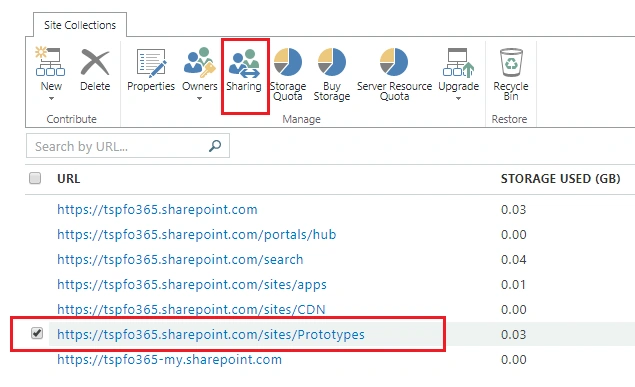
Task: Open the sites/CDN site link
Action: (191, 309)
